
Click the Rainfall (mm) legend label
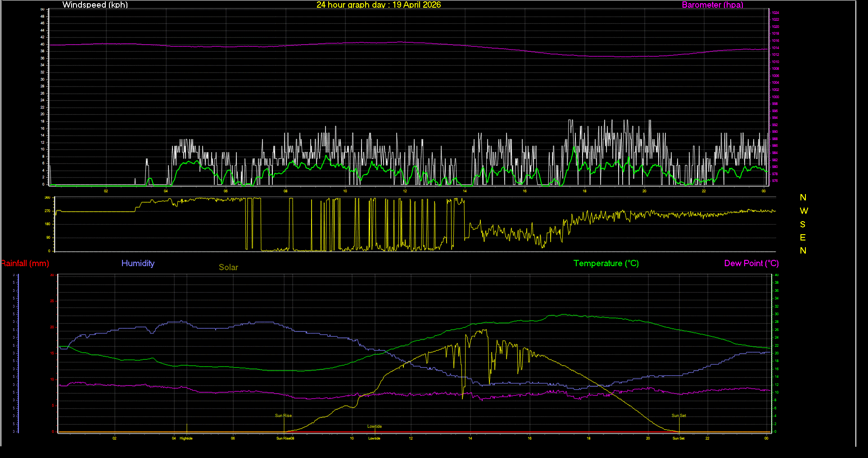(25, 263)
